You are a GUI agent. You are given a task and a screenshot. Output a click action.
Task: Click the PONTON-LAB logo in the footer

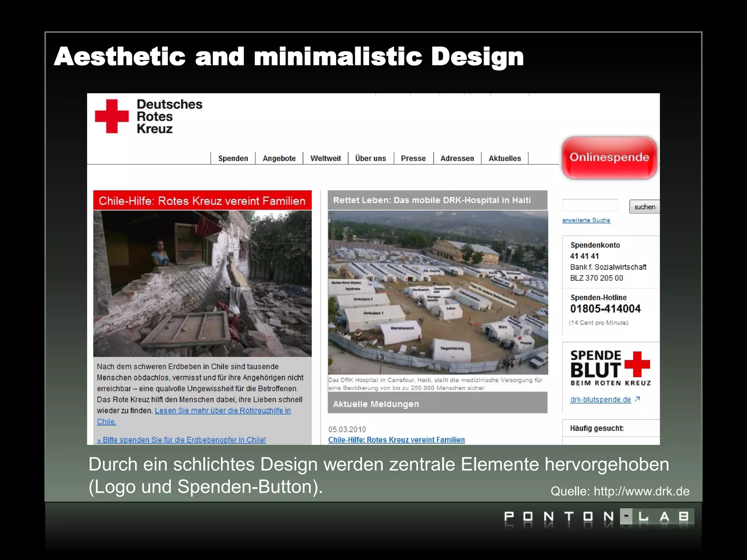(x=598, y=517)
